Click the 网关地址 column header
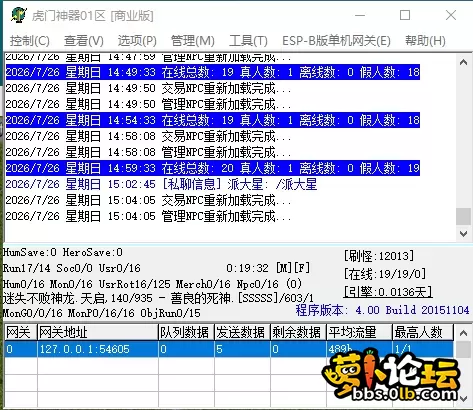This screenshot has width=473, height=410. tap(98, 332)
